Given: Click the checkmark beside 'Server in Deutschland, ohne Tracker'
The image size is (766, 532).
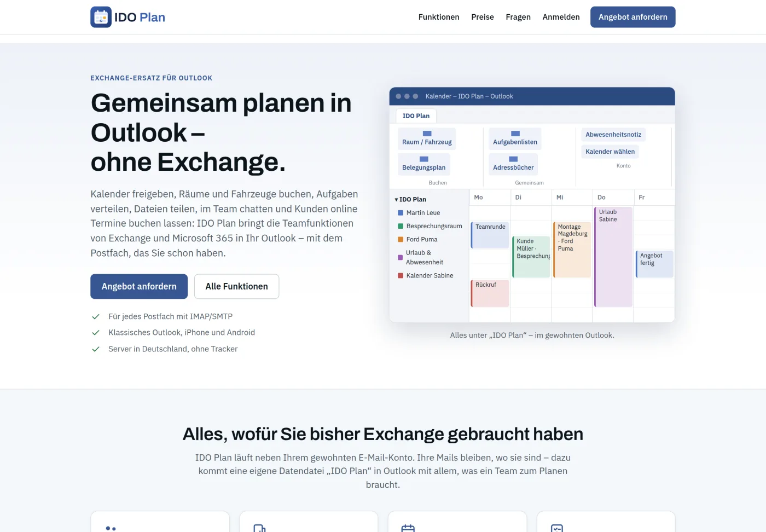Looking at the screenshot, I should pyautogui.click(x=96, y=349).
